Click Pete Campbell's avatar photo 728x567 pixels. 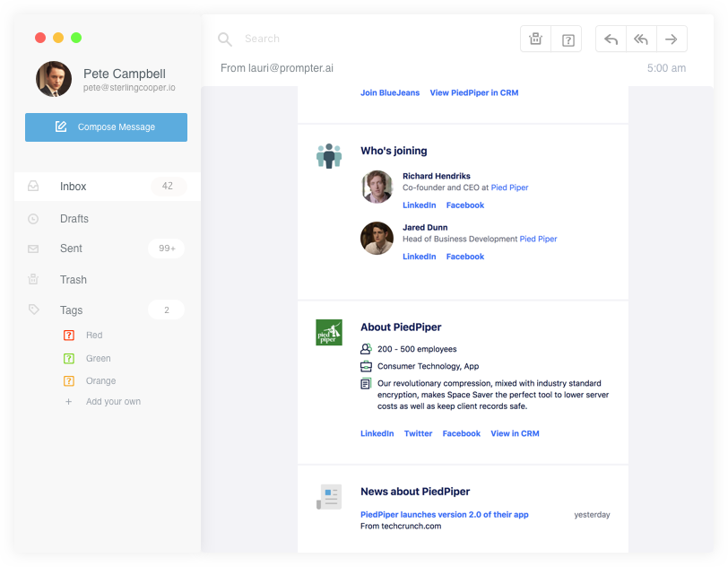tap(54, 79)
